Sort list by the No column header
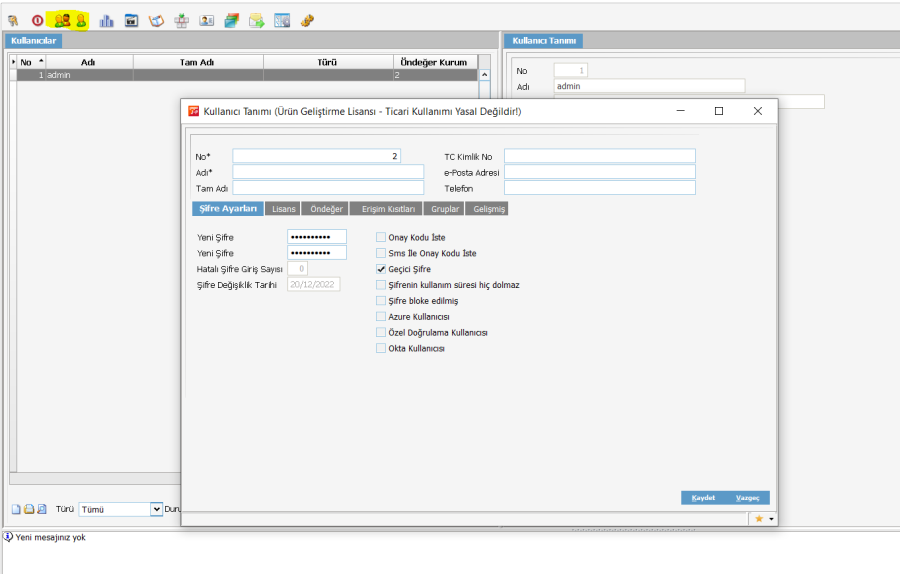900x574 pixels. (x=27, y=62)
